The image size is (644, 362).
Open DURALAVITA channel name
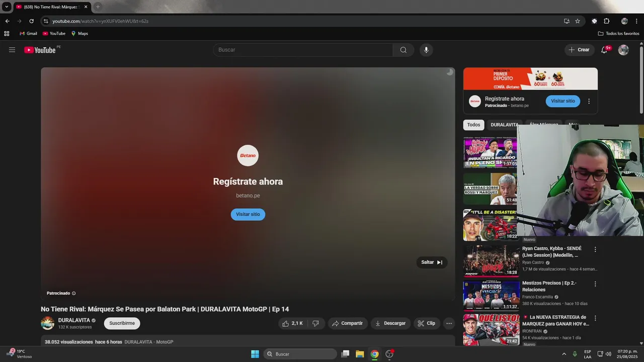pyautogui.click(x=74, y=320)
